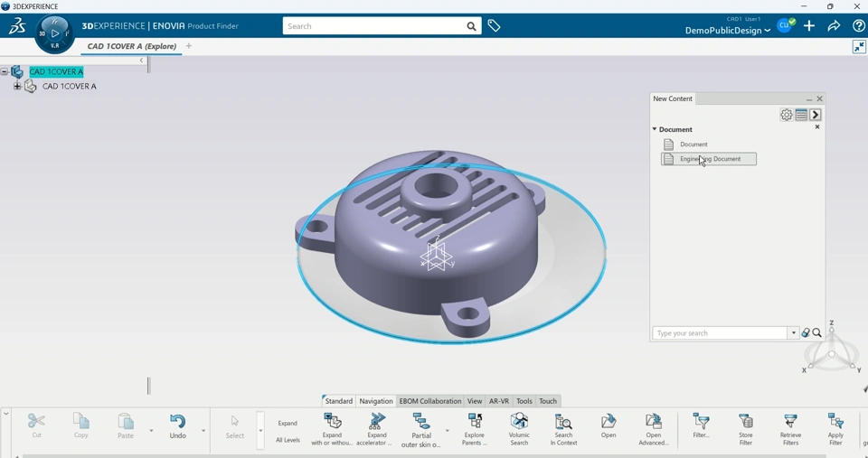Click the search magnifier in top bar
868x458 pixels.
click(471, 26)
